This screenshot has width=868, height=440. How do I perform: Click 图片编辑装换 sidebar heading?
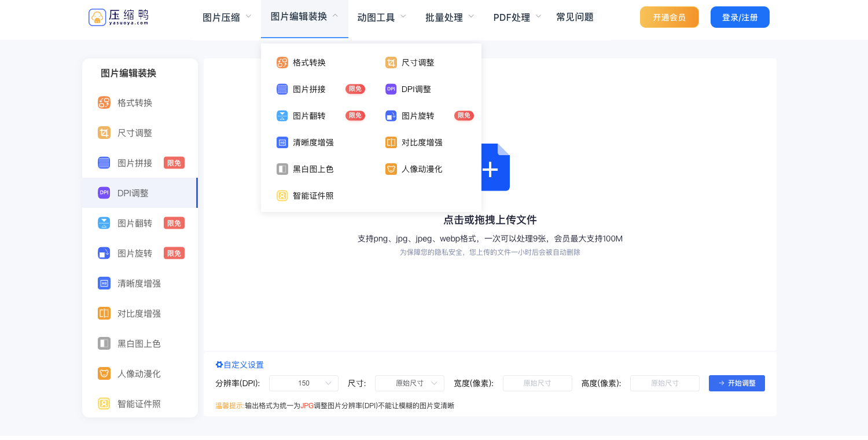(x=128, y=73)
